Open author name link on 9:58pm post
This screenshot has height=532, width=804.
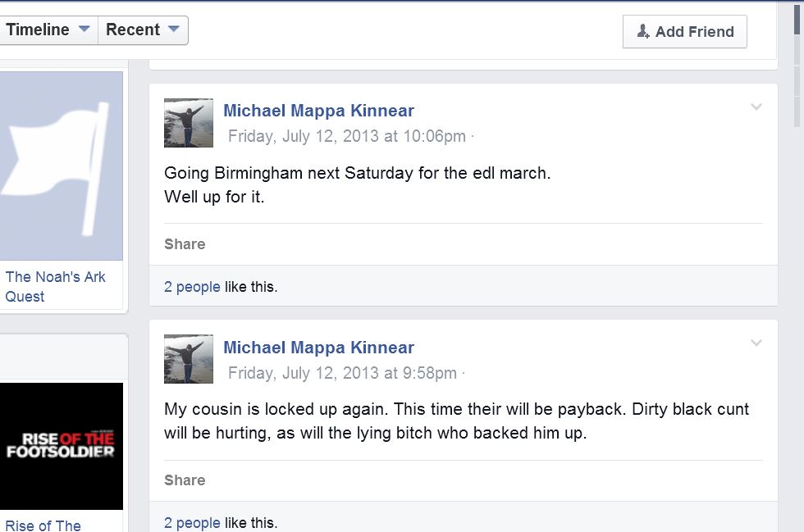(318, 348)
